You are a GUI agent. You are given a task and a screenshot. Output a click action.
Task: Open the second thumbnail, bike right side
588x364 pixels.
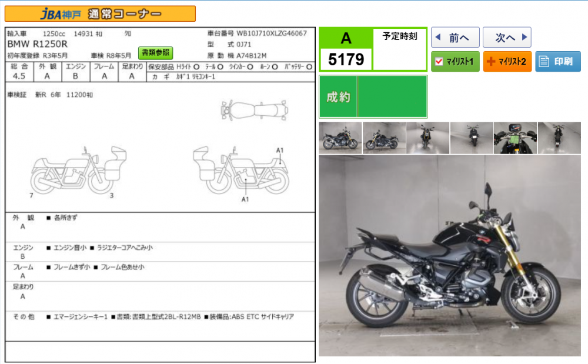click(384, 138)
